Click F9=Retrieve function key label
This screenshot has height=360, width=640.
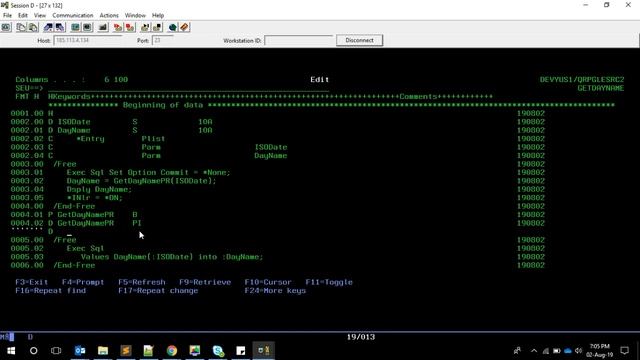pos(205,282)
